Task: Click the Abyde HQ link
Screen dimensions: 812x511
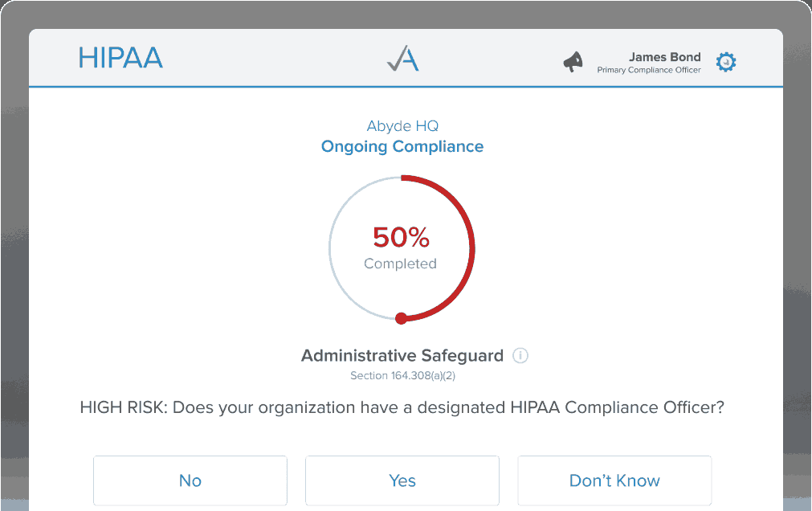Action: tap(402, 126)
